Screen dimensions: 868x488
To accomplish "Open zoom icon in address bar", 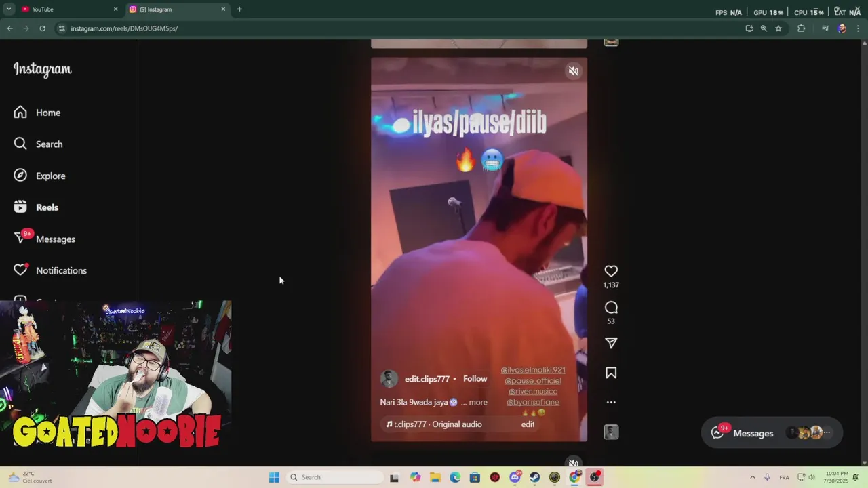I will pos(764,28).
